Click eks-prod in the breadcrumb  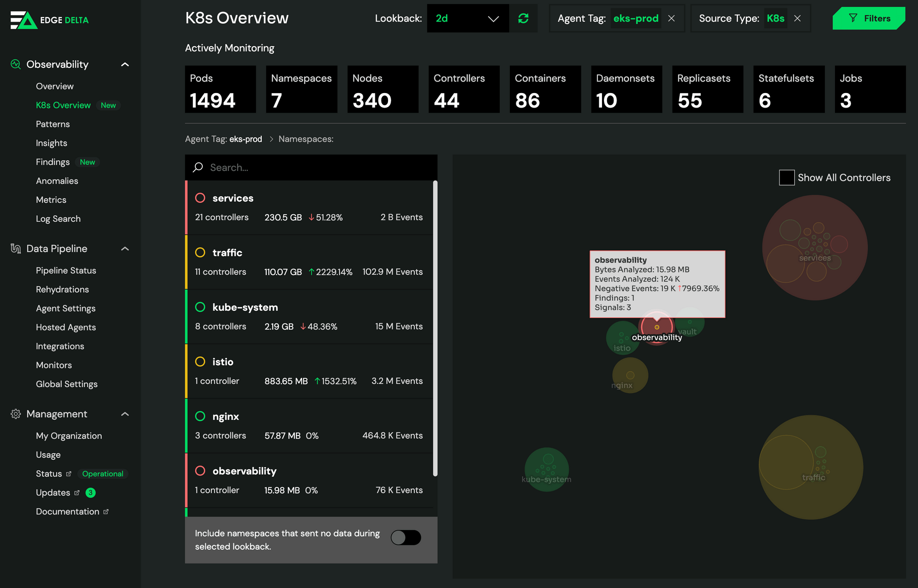click(246, 139)
